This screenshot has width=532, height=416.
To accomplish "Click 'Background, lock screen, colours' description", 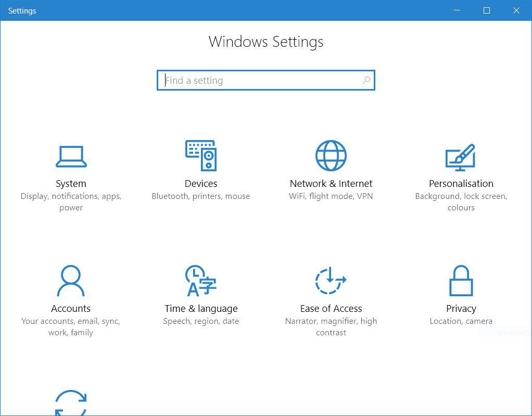I will click(461, 202).
